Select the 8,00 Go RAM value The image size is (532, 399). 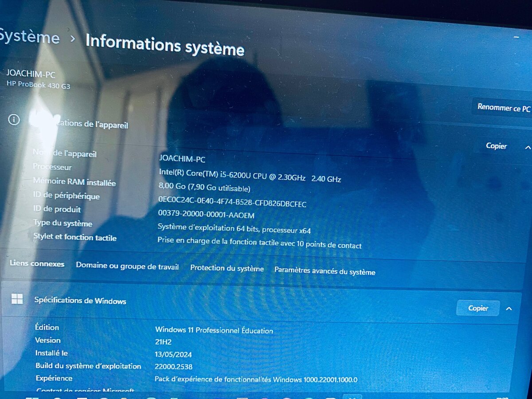point(204,188)
